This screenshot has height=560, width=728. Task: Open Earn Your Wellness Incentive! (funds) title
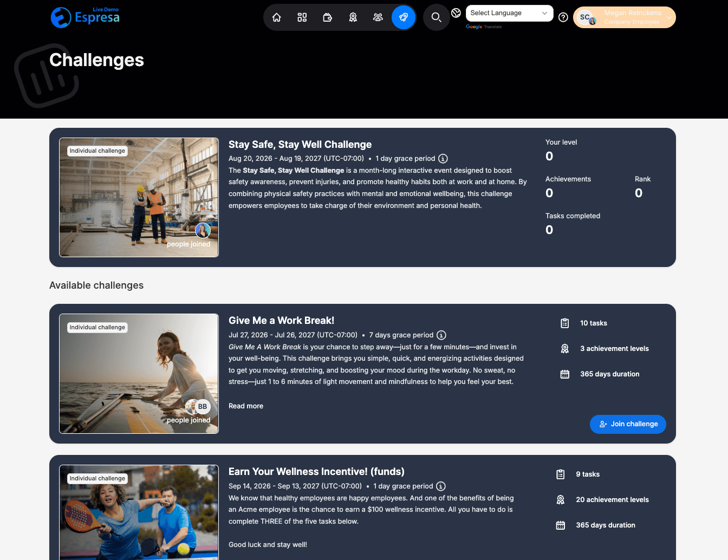click(x=317, y=472)
